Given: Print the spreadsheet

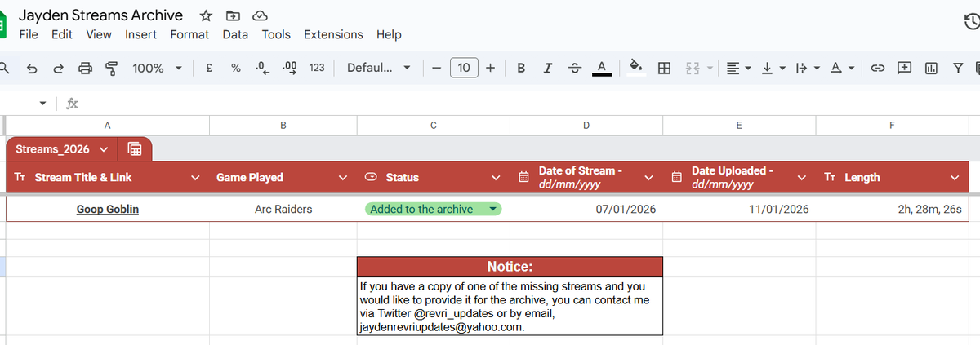Looking at the screenshot, I should tap(85, 69).
